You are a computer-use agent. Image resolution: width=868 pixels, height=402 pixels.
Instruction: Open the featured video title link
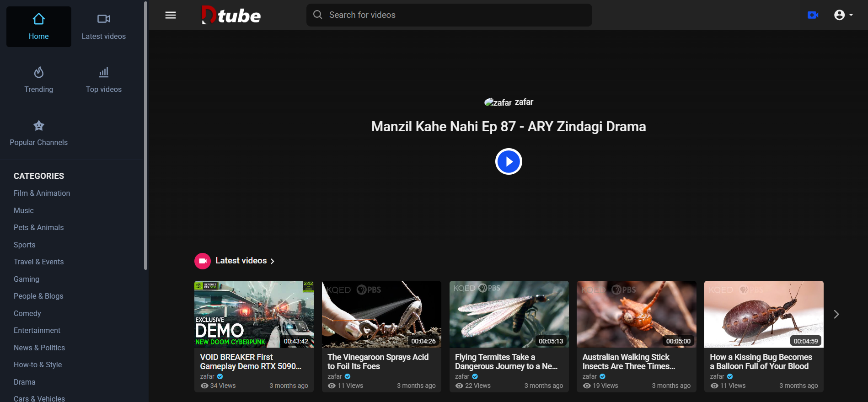tap(509, 127)
